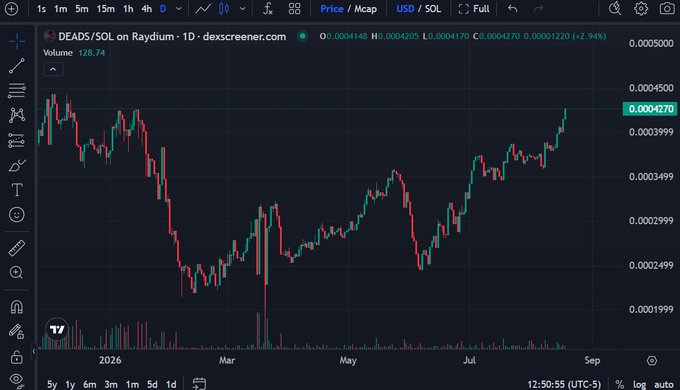This screenshot has width=680, height=390.
Task: Select the D daily timeframe
Action: [x=163, y=9]
